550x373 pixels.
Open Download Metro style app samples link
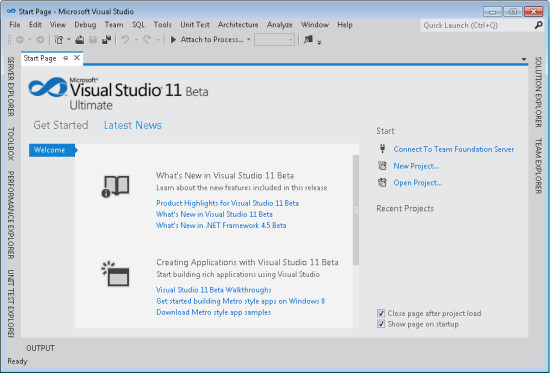tap(213, 312)
